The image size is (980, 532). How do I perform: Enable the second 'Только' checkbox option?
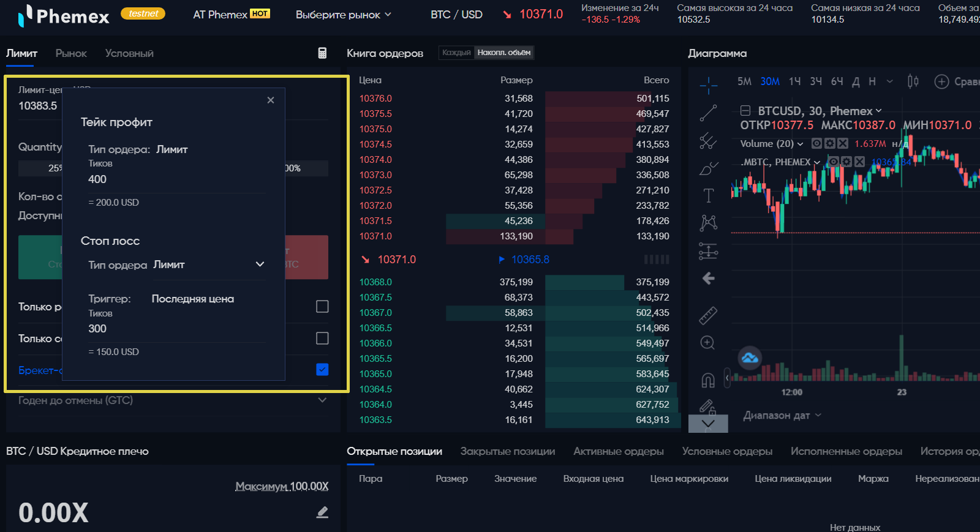[322, 339]
